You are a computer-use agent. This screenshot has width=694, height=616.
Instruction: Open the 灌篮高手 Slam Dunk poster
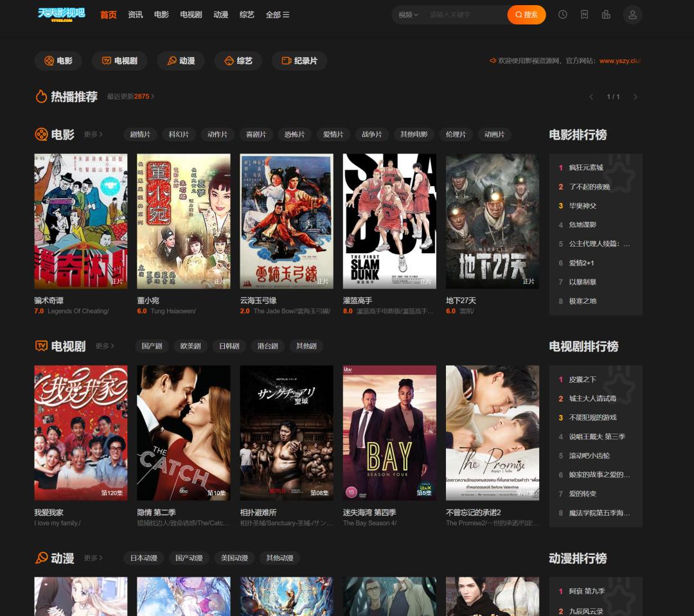pyautogui.click(x=389, y=221)
